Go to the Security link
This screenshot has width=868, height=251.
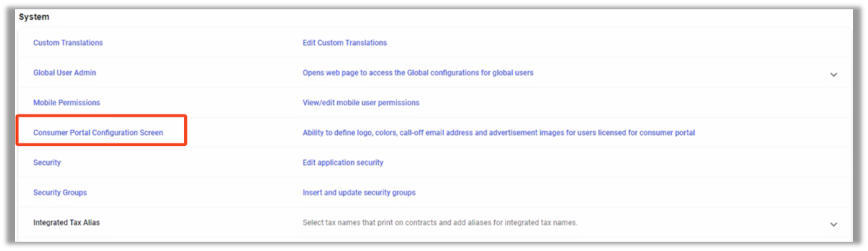coord(47,162)
